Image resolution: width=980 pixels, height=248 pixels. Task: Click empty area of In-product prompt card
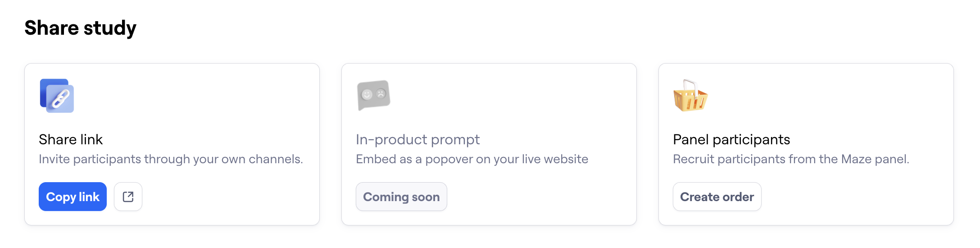click(540, 104)
